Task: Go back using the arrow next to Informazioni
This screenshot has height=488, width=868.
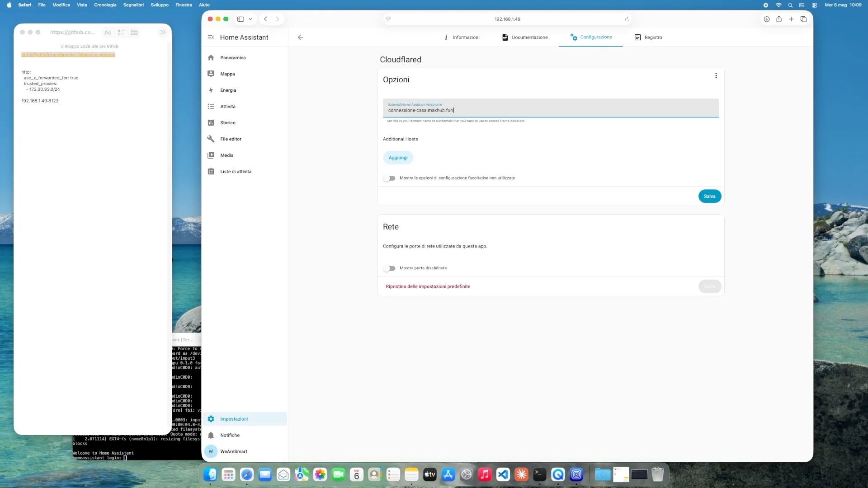Action: point(300,38)
